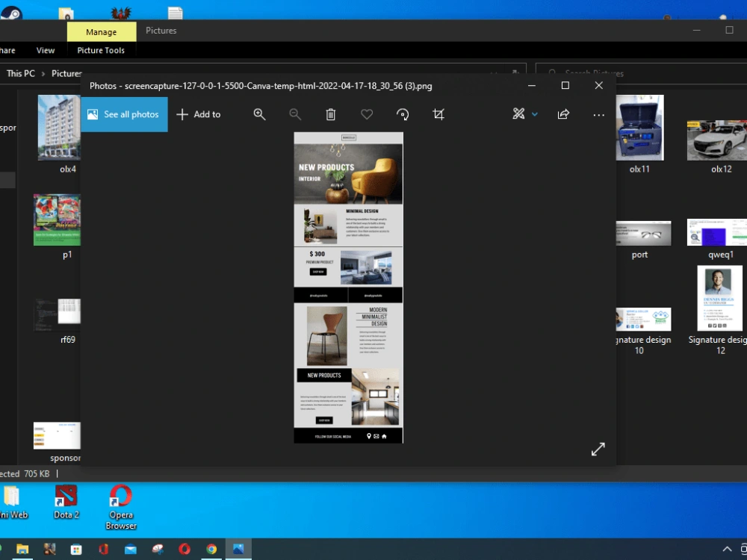Select the sponsor image thumbnail

[58, 436]
